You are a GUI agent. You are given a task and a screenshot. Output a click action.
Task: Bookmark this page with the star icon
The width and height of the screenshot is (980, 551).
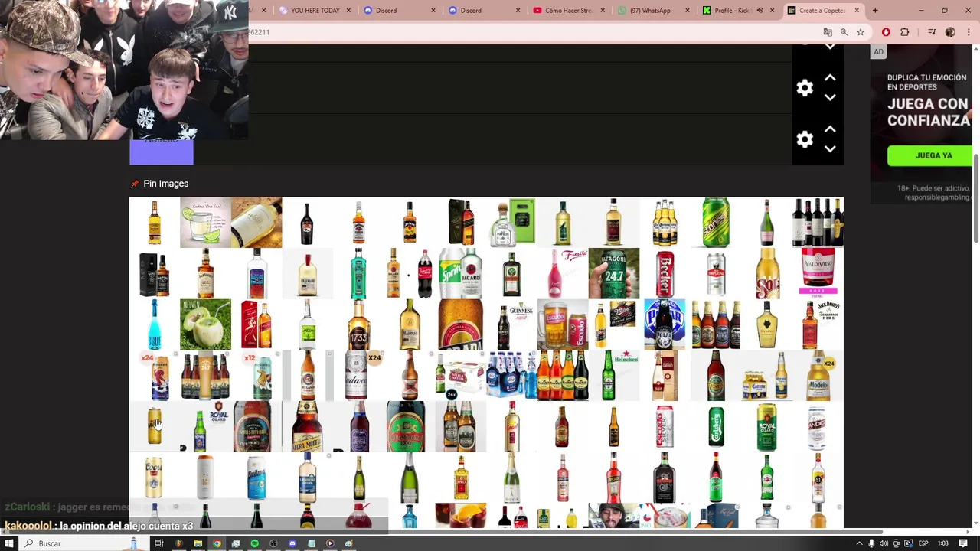click(x=861, y=32)
